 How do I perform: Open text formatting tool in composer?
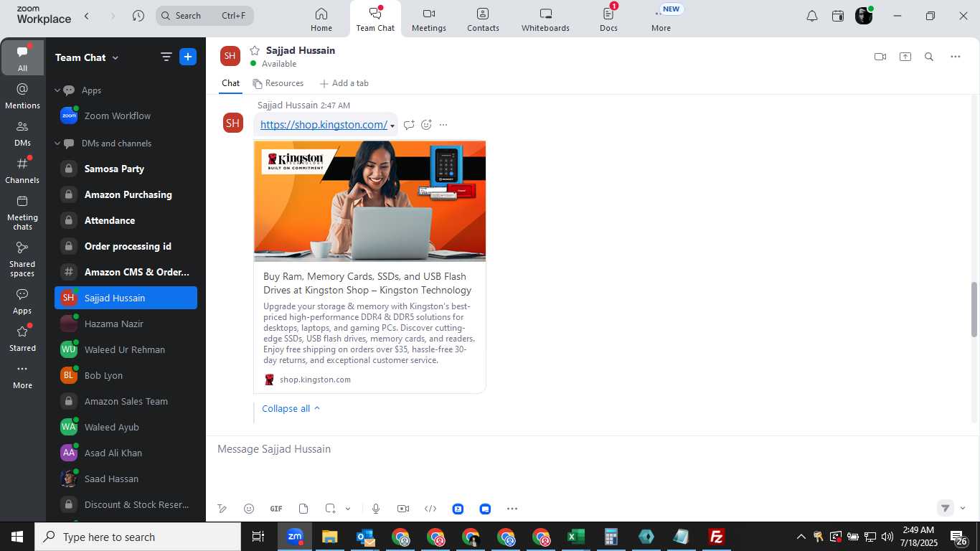[x=222, y=509]
